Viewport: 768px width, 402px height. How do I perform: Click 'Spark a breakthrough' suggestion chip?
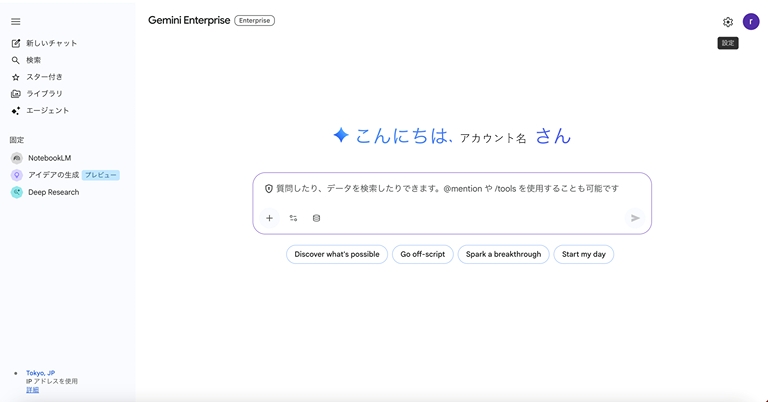[504, 254]
